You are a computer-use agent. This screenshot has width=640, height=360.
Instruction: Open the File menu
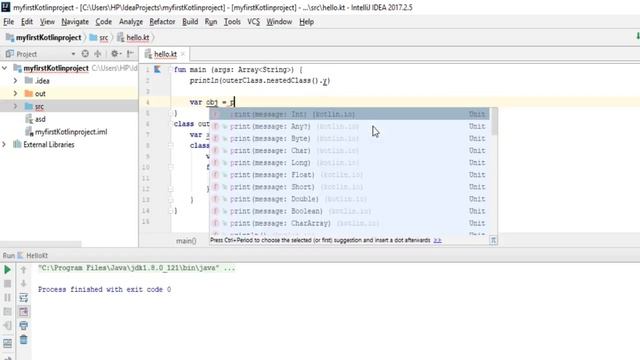pyautogui.click(x=9, y=22)
